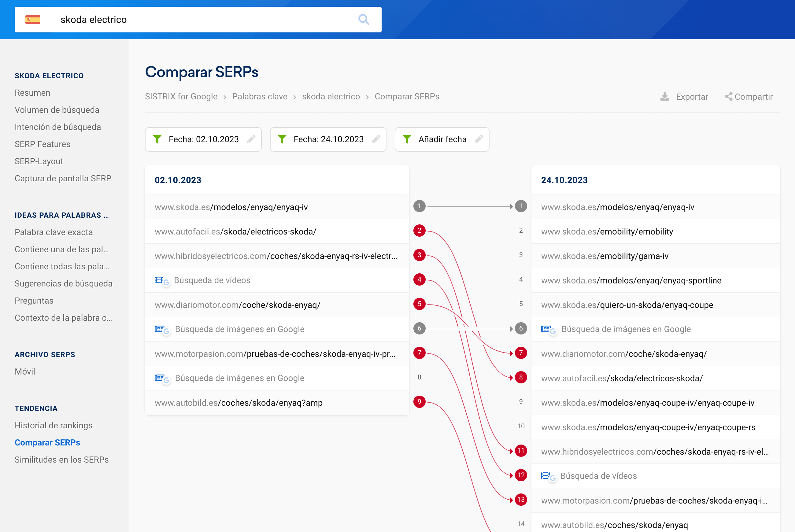Click image search icon in 24.10.2023 list
Viewport: 795px width, 532px height.
click(x=548, y=330)
